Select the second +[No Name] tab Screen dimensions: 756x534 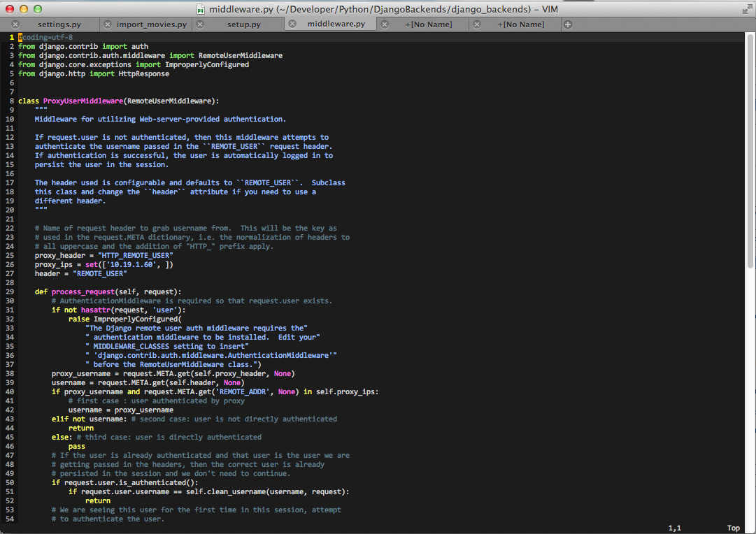[x=520, y=24]
